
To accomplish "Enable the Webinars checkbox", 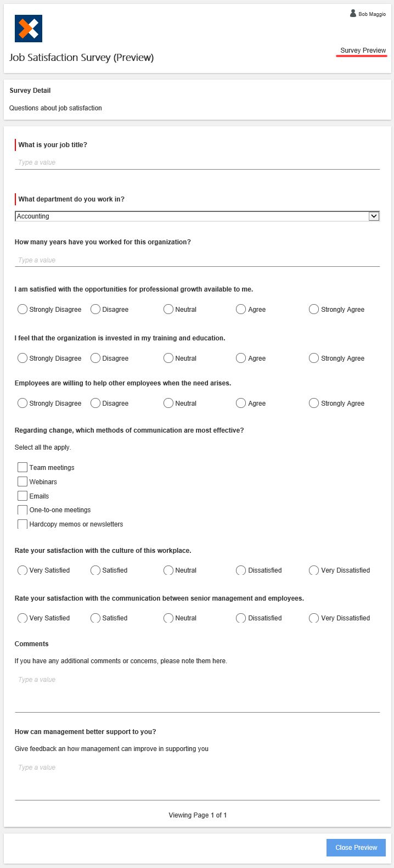I will 22,481.
